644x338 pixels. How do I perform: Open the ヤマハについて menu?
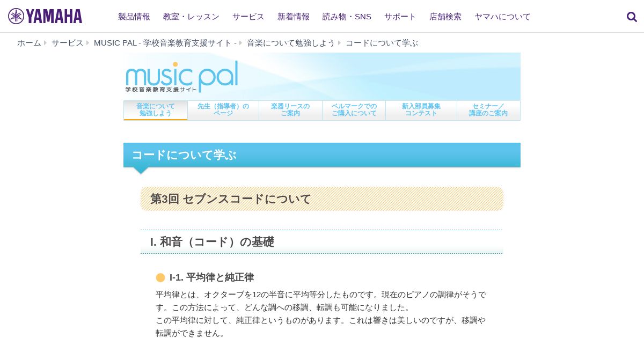[502, 17]
